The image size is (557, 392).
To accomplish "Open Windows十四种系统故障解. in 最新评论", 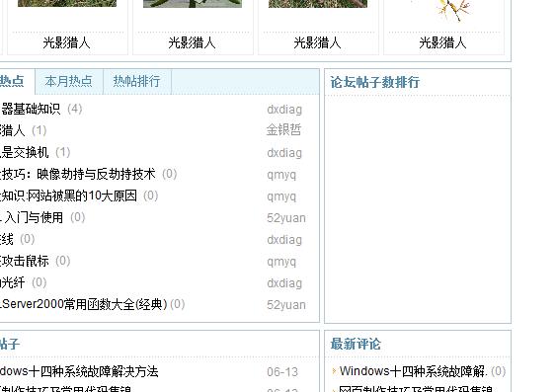I will [413, 371].
